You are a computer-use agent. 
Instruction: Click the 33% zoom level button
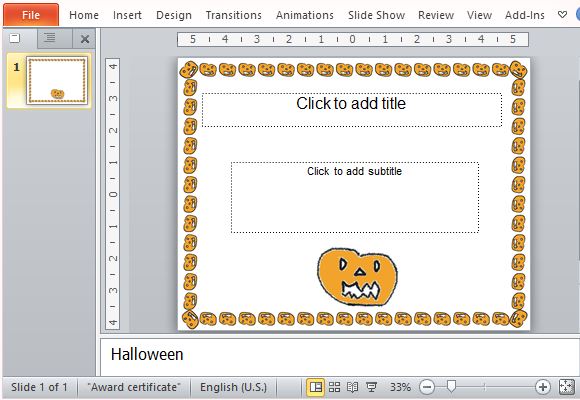pos(400,387)
